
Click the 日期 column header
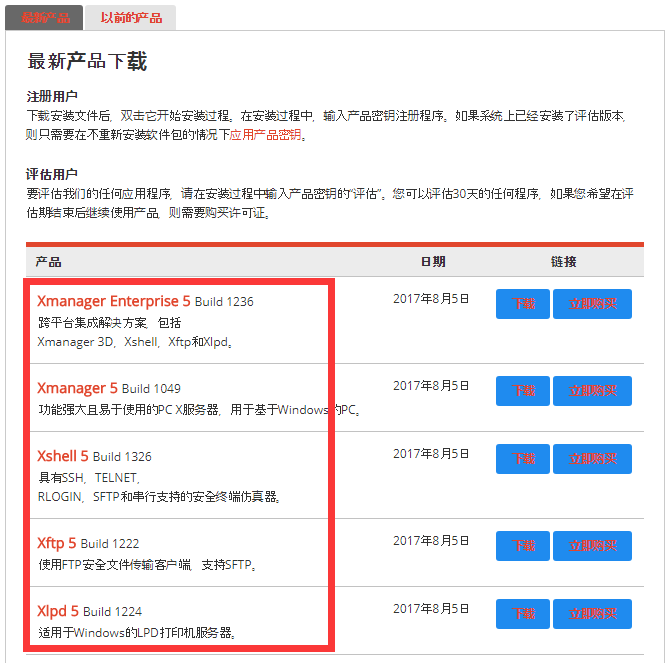click(x=433, y=262)
